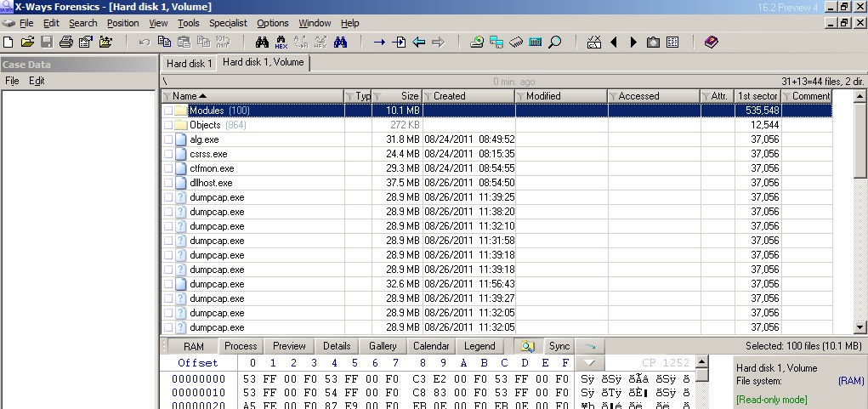868x409 pixels.
Task: Click the table grid toolbar icon
Action: pos(672,42)
